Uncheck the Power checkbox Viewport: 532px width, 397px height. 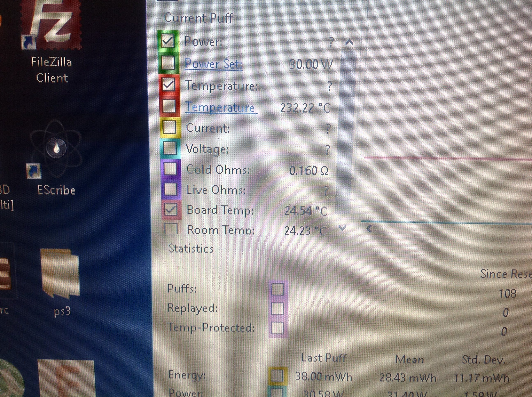[167, 41]
